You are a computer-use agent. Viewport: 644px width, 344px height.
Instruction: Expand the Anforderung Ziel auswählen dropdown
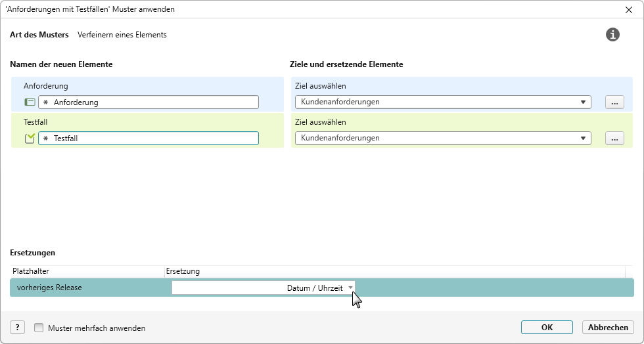pyautogui.click(x=582, y=102)
